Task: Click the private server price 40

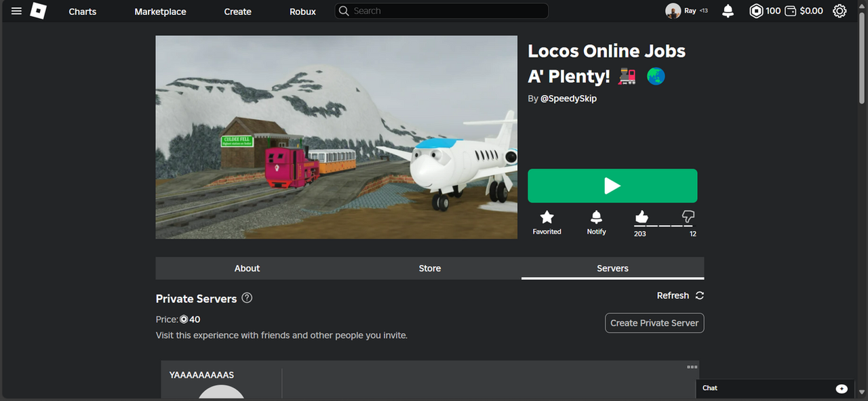Action: click(x=190, y=319)
